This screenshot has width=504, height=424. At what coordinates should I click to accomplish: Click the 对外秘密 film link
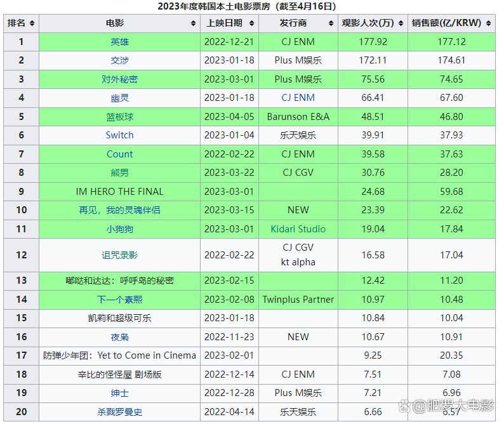click(119, 79)
